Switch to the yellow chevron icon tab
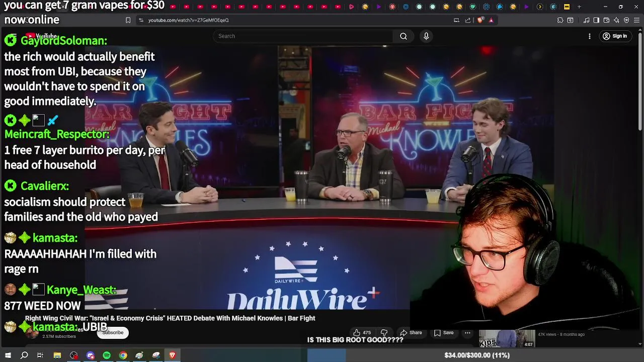The image size is (644, 362). click(x=540, y=7)
